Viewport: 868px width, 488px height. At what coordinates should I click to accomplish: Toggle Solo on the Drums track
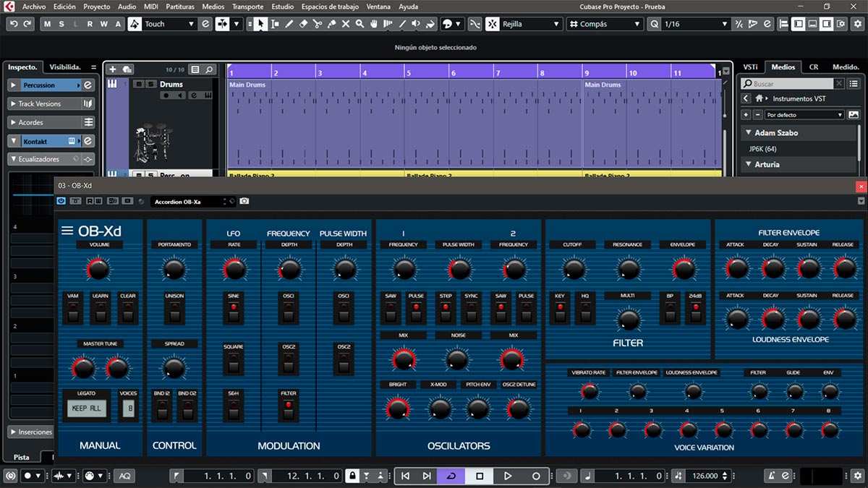(x=150, y=84)
